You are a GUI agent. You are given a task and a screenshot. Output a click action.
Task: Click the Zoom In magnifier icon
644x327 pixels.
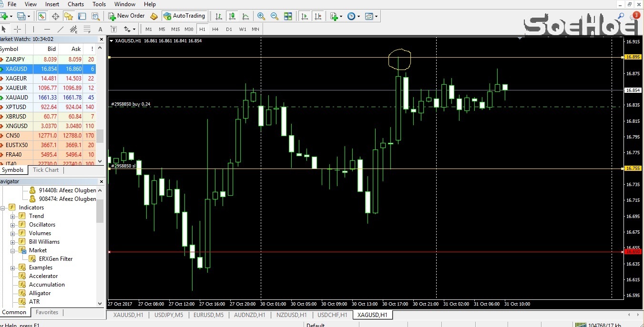tap(261, 16)
